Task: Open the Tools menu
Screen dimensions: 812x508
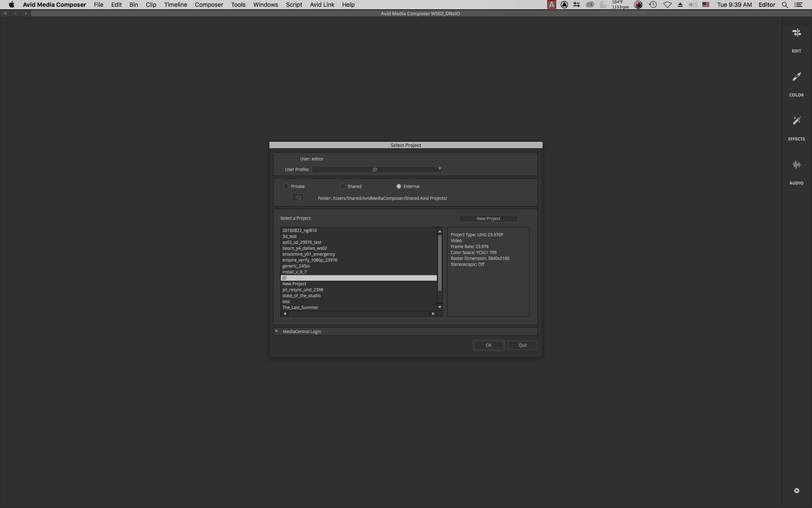Action: 238,5
